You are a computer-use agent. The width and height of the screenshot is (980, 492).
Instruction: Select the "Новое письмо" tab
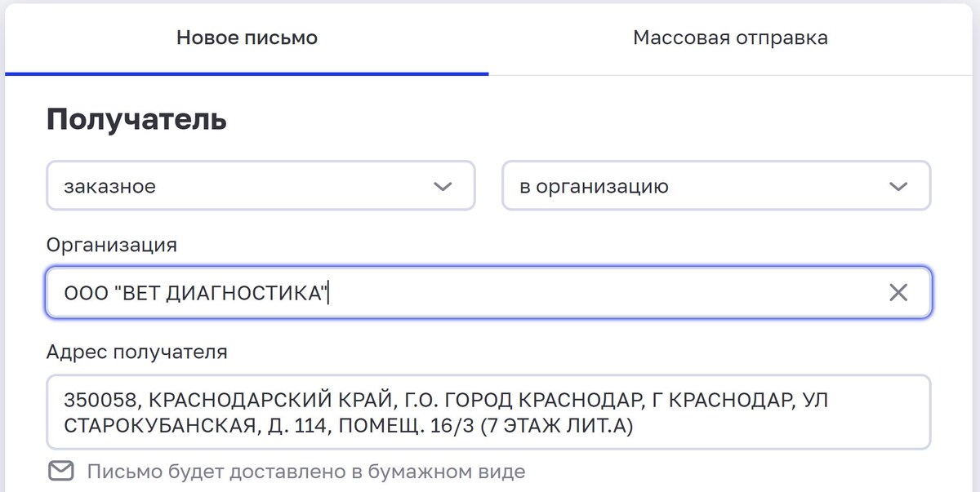pos(247,37)
